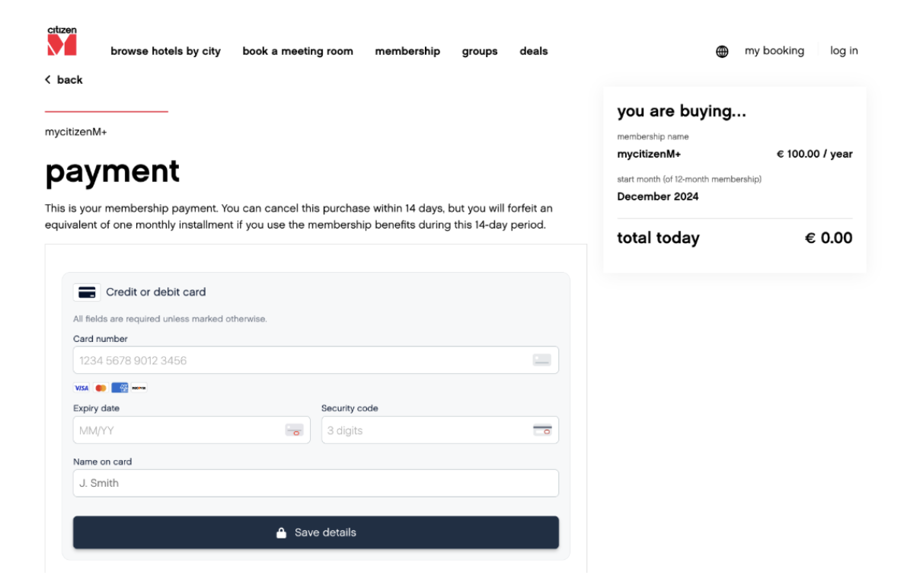This screenshot has height=588, width=923.
Task: Click the Mastercard logo
Action: (101, 388)
